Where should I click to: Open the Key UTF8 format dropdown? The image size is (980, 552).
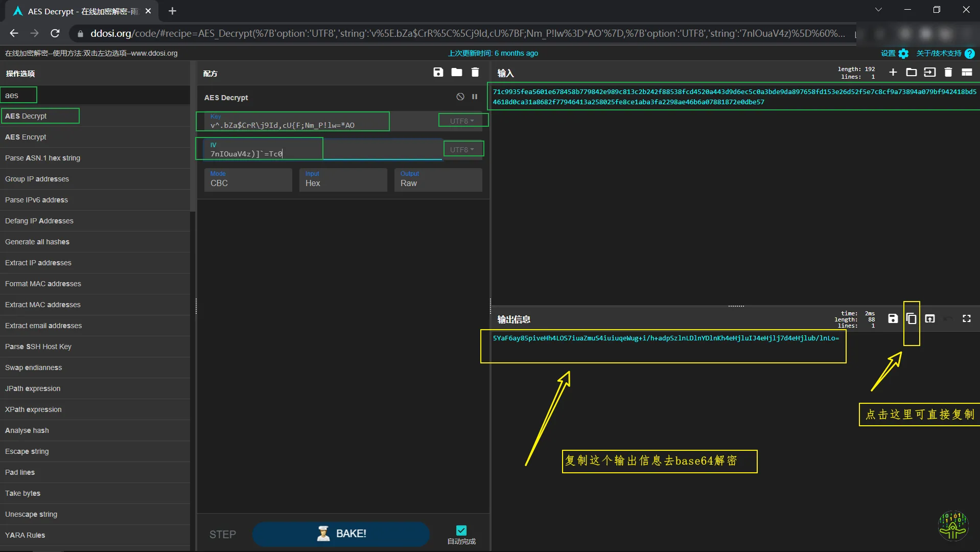[462, 121]
